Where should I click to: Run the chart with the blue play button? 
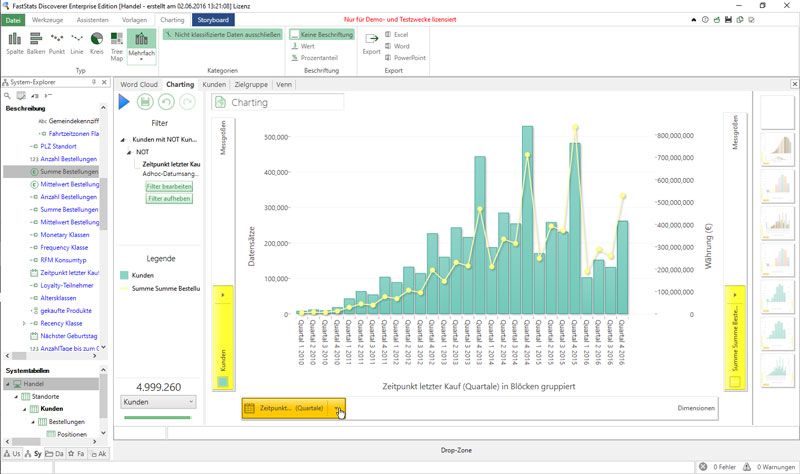[124, 102]
